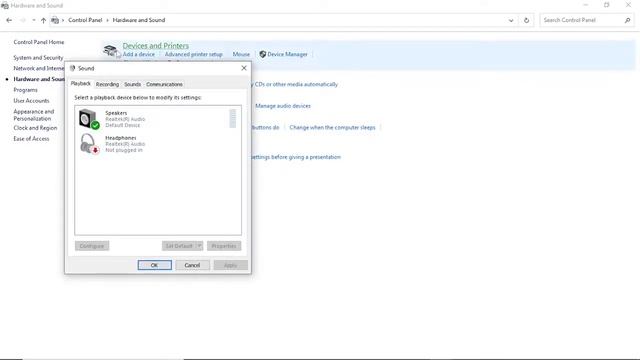Switch to the Recording tab
This screenshot has width=640, height=360.
click(107, 84)
